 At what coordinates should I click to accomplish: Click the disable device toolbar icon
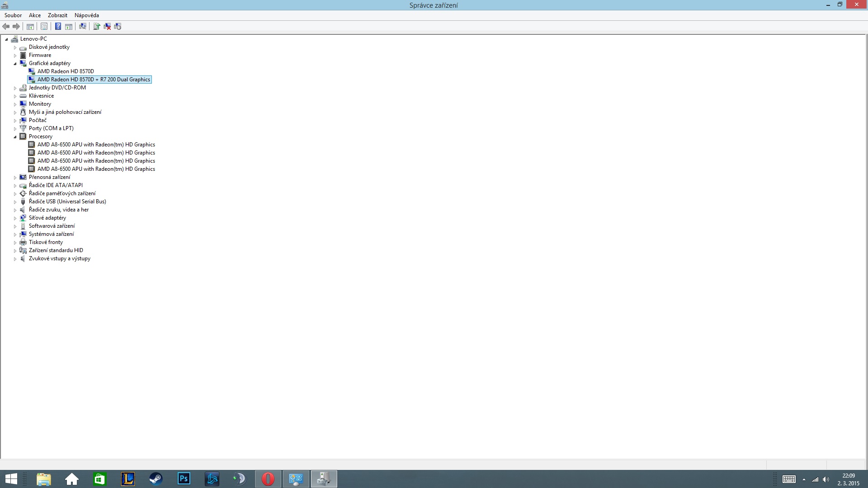tap(118, 26)
